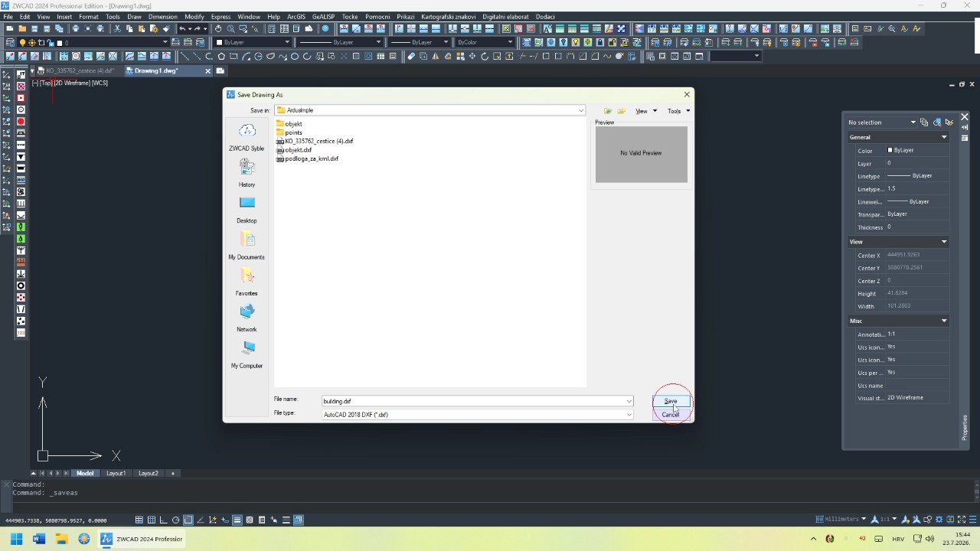
Task: Click the Cancel button
Action: click(671, 415)
